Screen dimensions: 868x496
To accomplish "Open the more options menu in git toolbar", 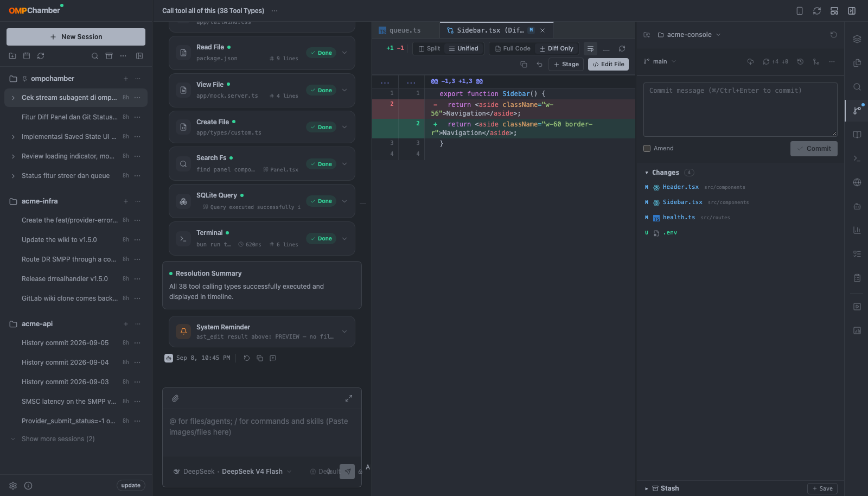I will click(x=832, y=62).
